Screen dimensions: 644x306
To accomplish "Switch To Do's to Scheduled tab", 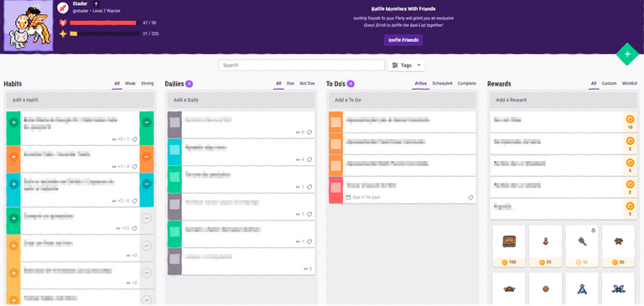I will pos(443,83).
